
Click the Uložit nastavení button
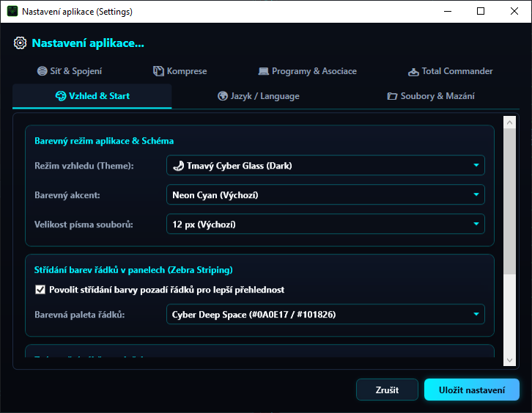click(x=472, y=390)
